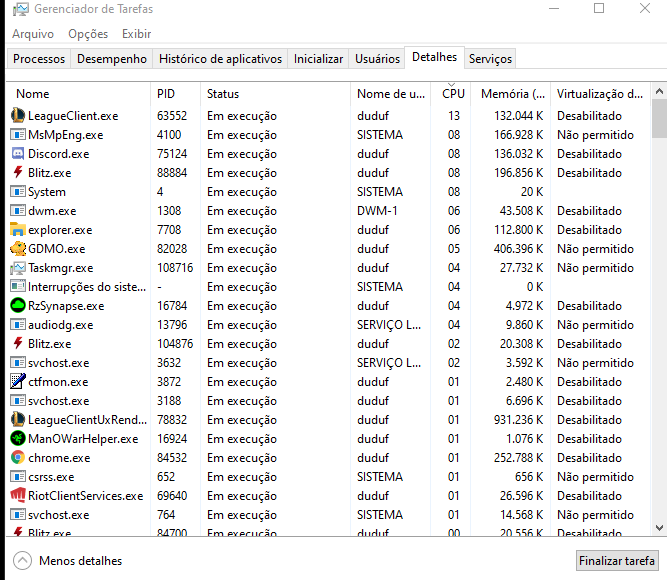This screenshot has width=667, height=580.
Task: Click the Finalizar tarefa button
Action: [616, 560]
